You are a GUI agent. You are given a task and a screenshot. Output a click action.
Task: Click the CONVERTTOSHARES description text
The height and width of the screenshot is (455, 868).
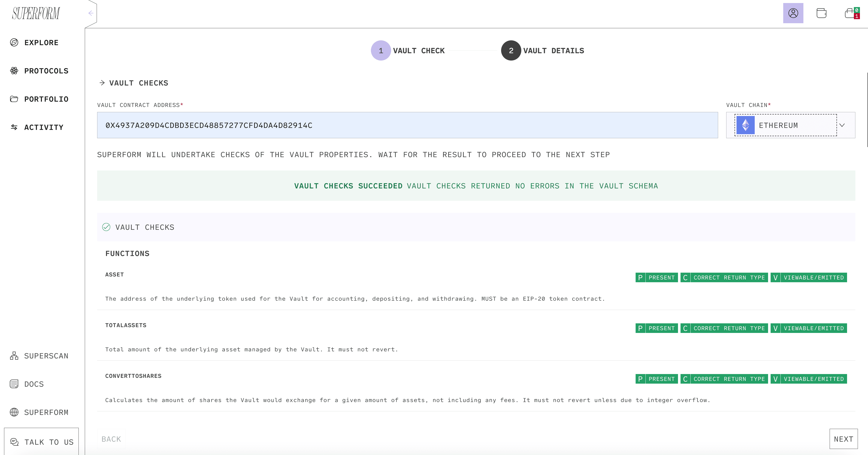[408, 400]
